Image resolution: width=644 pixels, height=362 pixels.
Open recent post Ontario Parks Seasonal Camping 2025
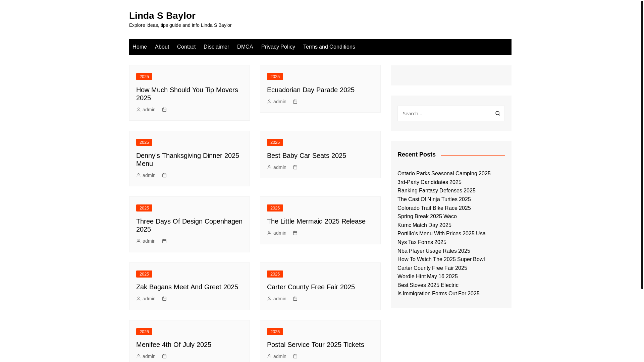click(x=444, y=174)
